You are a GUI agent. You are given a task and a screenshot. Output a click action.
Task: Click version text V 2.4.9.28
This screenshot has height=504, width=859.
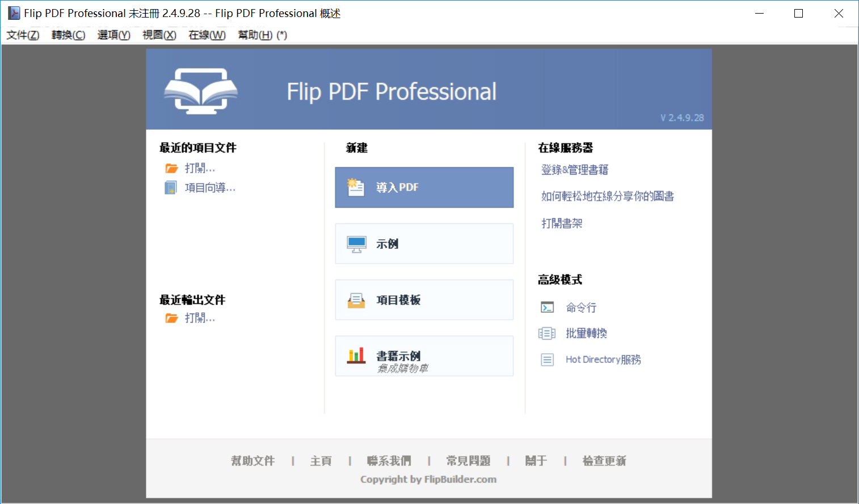[x=682, y=118]
